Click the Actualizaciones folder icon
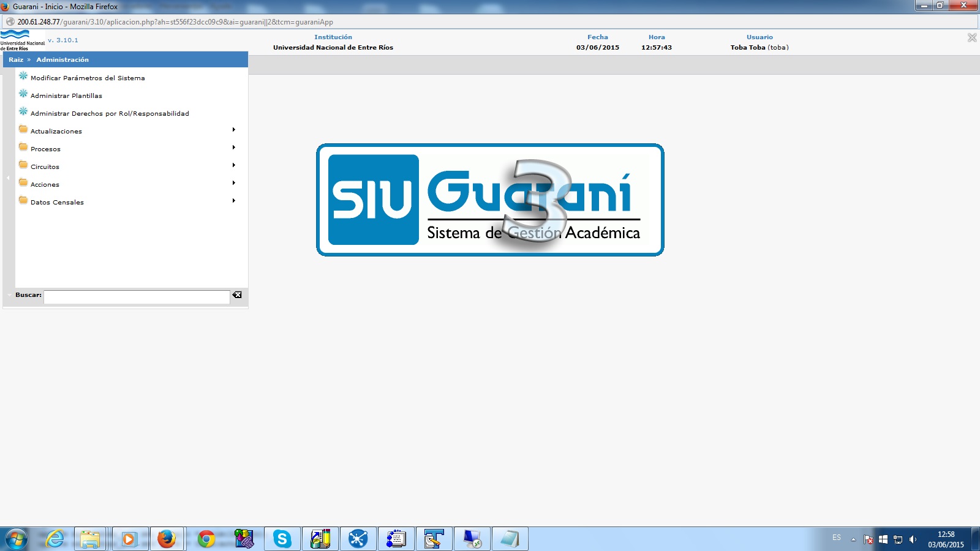 point(23,129)
